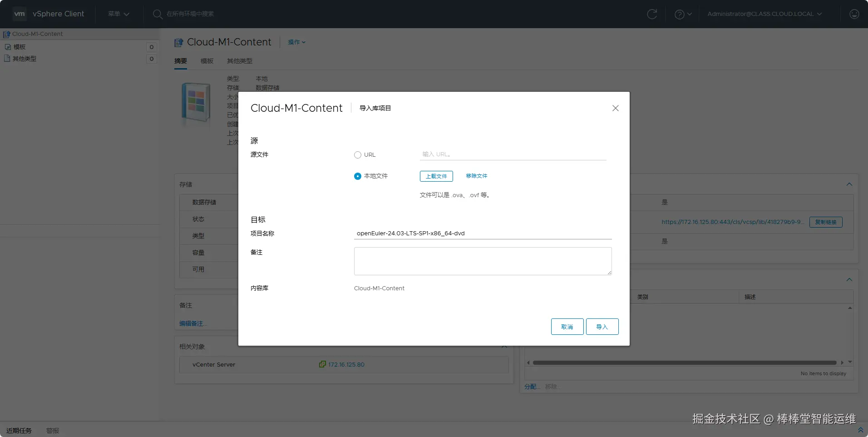Open the help question mark menu

(x=683, y=14)
